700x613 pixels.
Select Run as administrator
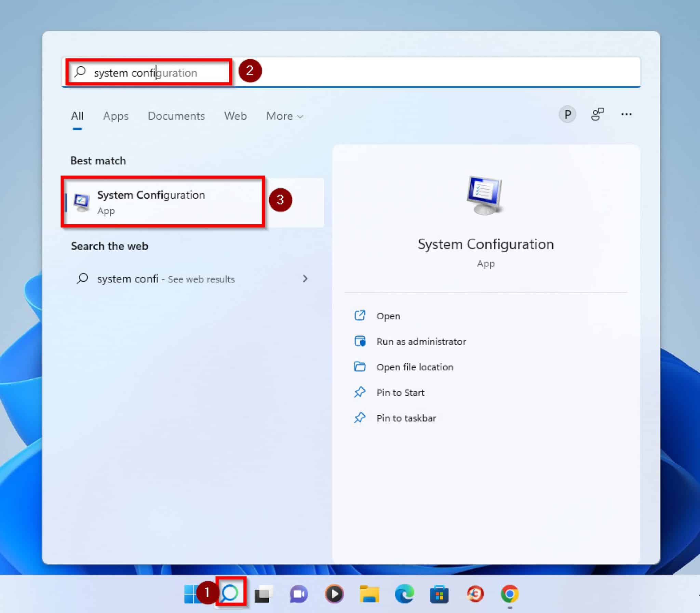tap(421, 341)
